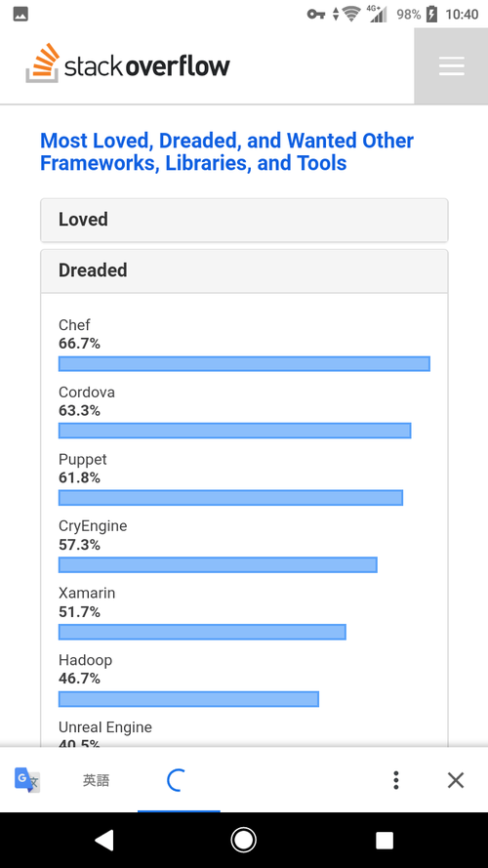Open the translate bar three-dot menu

(x=395, y=780)
